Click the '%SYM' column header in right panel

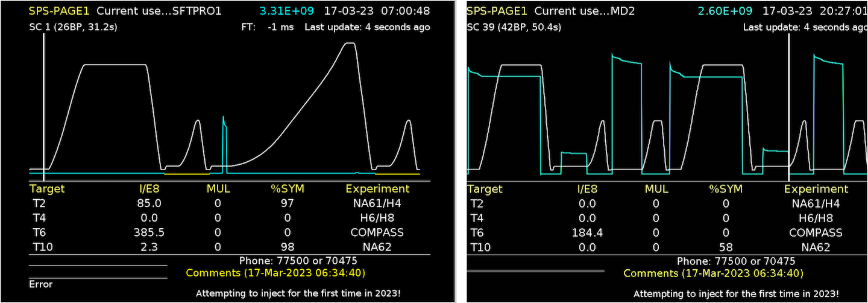coord(725,189)
